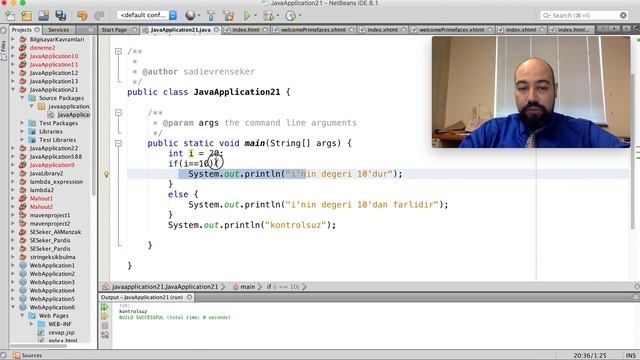
Task: Select the mavenproject1 project
Action: (x=50, y=215)
